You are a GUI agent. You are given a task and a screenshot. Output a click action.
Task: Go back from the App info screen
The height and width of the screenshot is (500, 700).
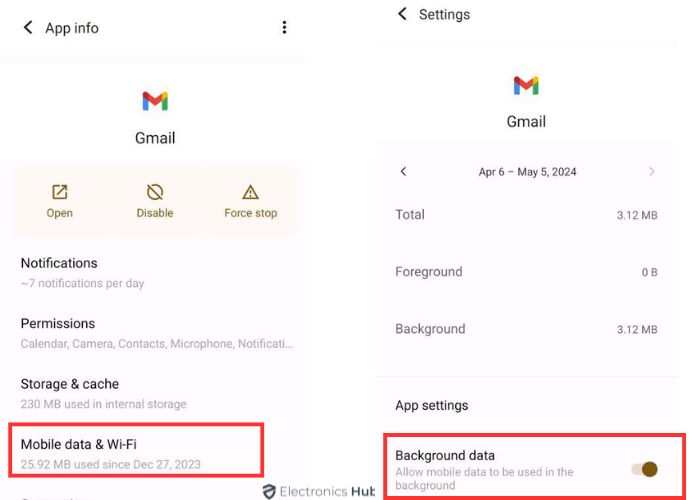(x=28, y=28)
